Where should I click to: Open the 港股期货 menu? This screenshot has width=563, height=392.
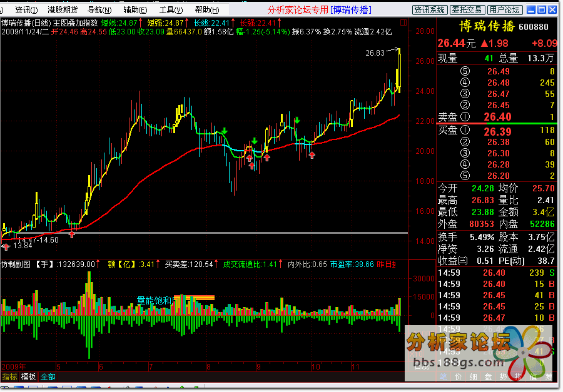(x=63, y=10)
